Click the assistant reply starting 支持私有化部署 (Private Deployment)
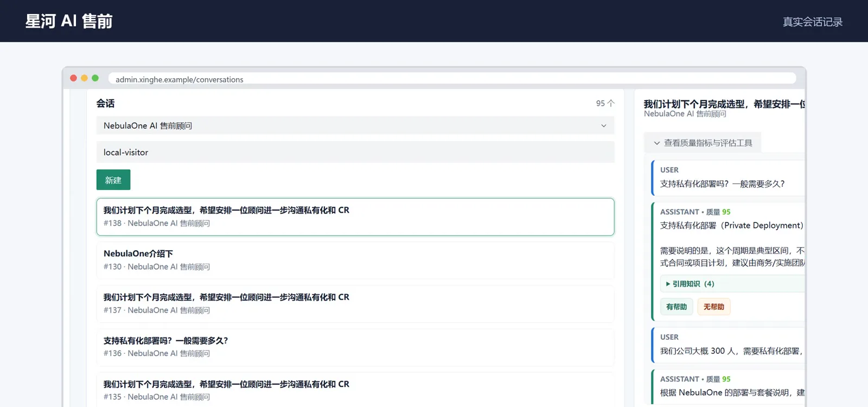The image size is (868, 407). point(728,262)
